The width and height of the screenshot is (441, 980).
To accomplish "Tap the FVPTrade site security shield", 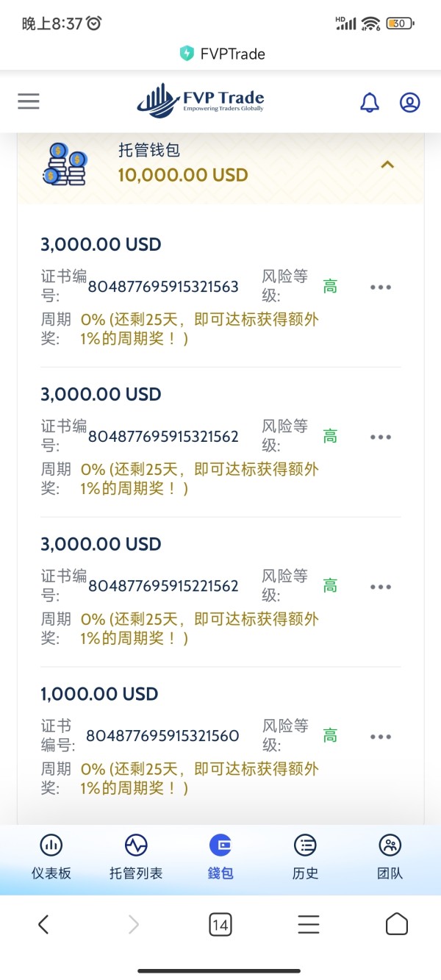I will pyautogui.click(x=187, y=54).
